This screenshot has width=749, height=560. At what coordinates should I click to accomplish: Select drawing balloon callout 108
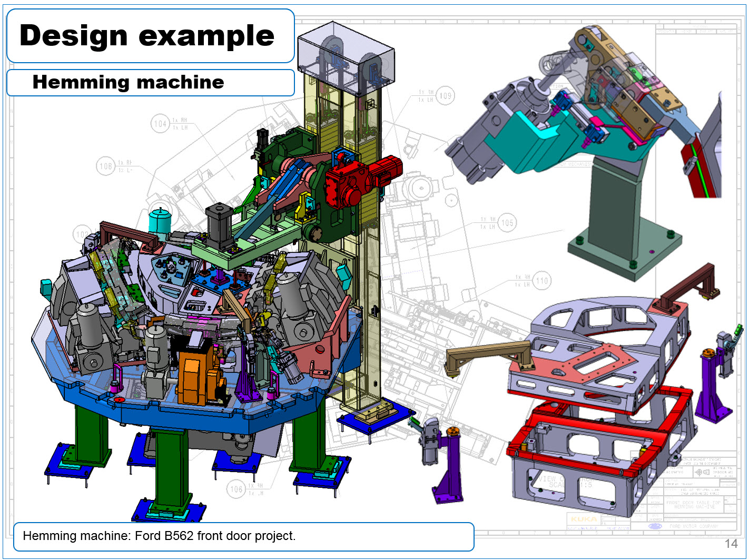(x=106, y=166)
